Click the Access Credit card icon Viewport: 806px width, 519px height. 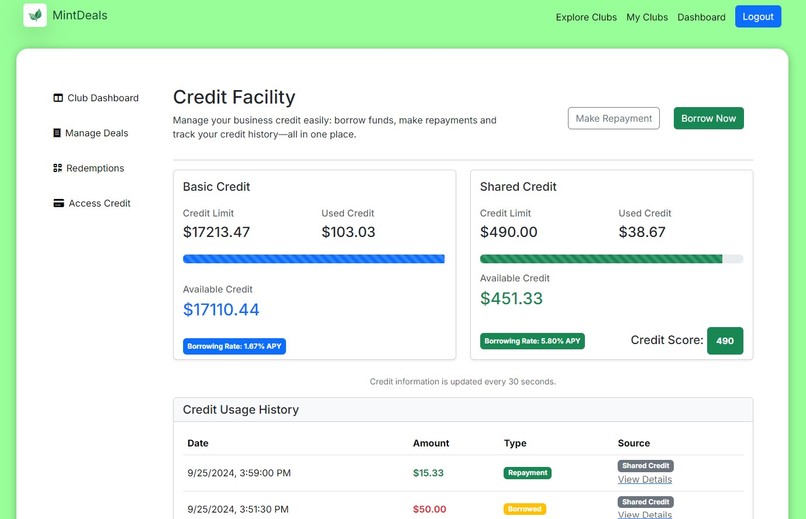[x=59, y=203]
